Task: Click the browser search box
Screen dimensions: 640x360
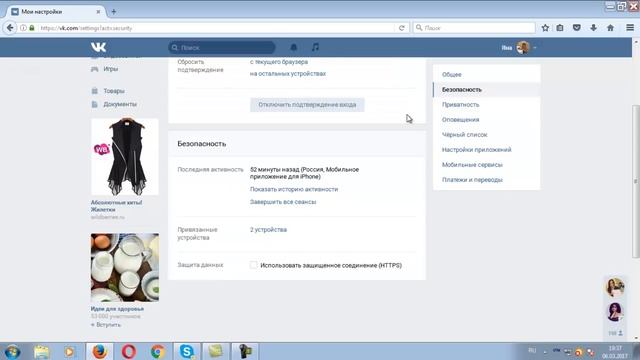Action: pyautogui.click(x=474, y=28)
